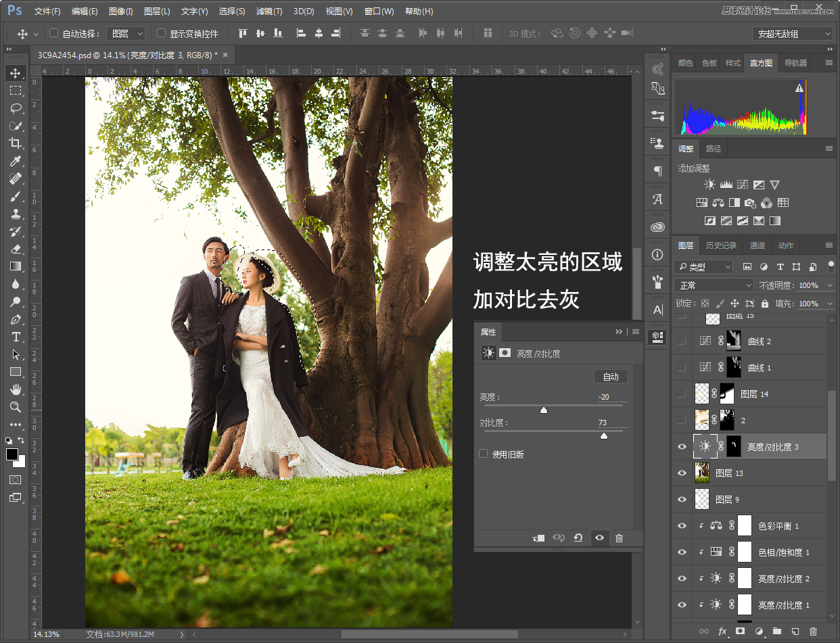Select the Rectangular Marquee tool
Screen dimensions: 840x643
click(15, 91)
